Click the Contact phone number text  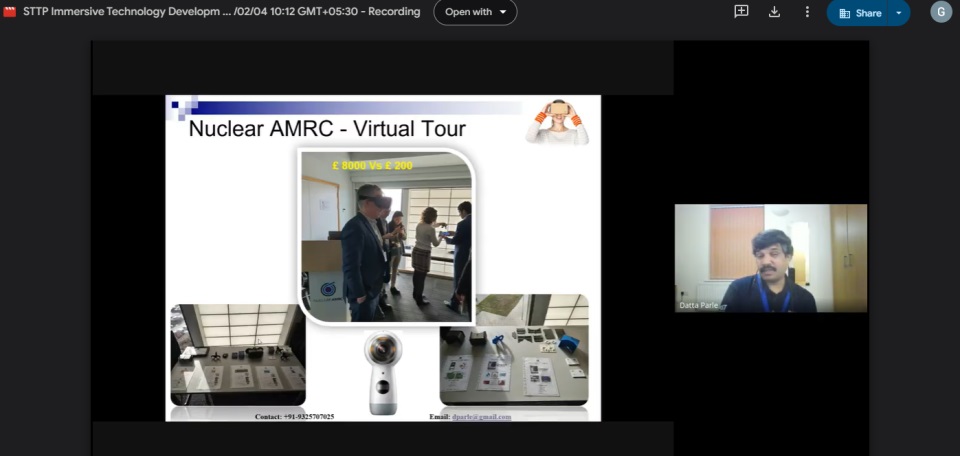294,417
